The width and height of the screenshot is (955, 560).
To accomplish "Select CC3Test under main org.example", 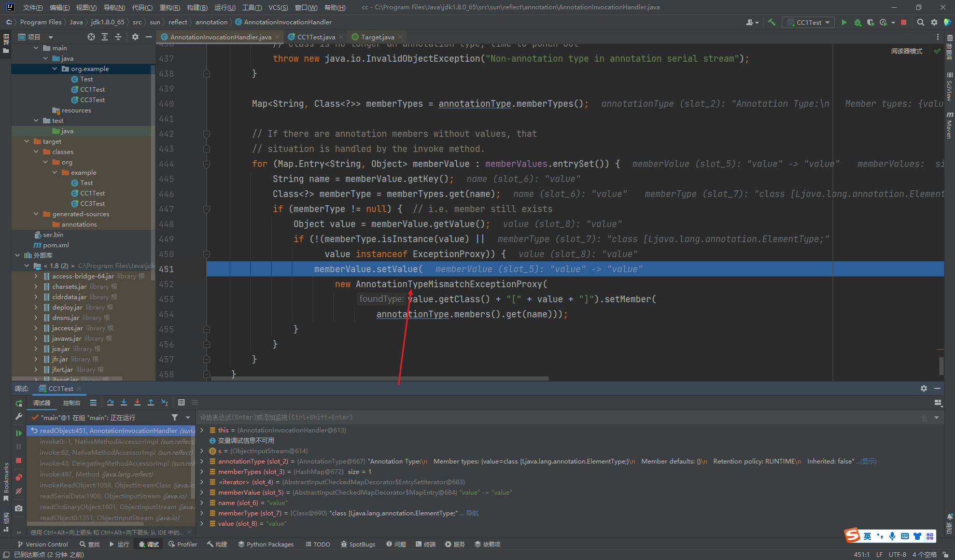I will [x=92, y=100].
